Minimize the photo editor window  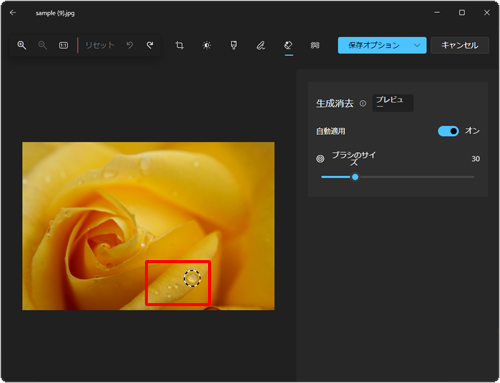(x=437, y=13)
